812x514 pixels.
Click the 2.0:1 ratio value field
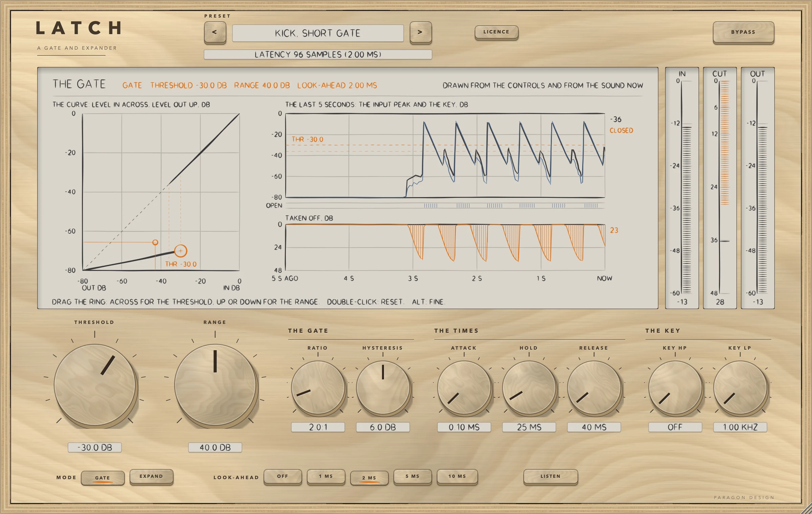click(318, 427)
